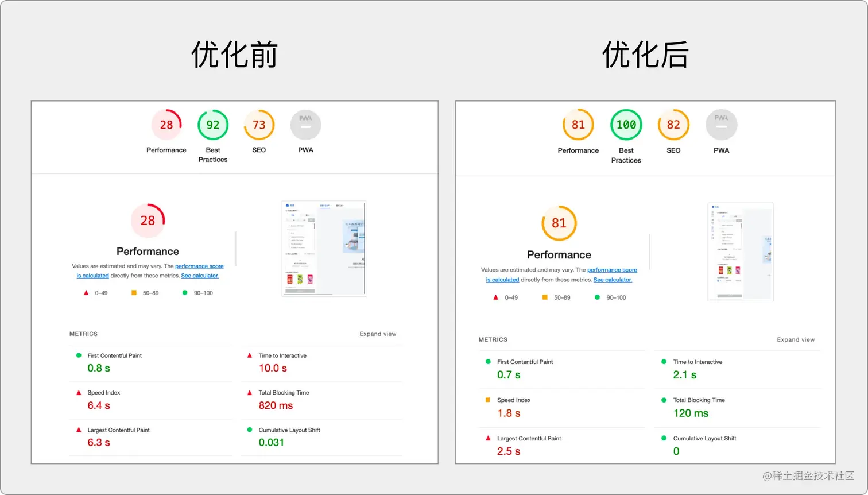Viewport: 868px width, 495px height.
Task: Select the Best Practices gauge showing 92
Action: [213, 124]
